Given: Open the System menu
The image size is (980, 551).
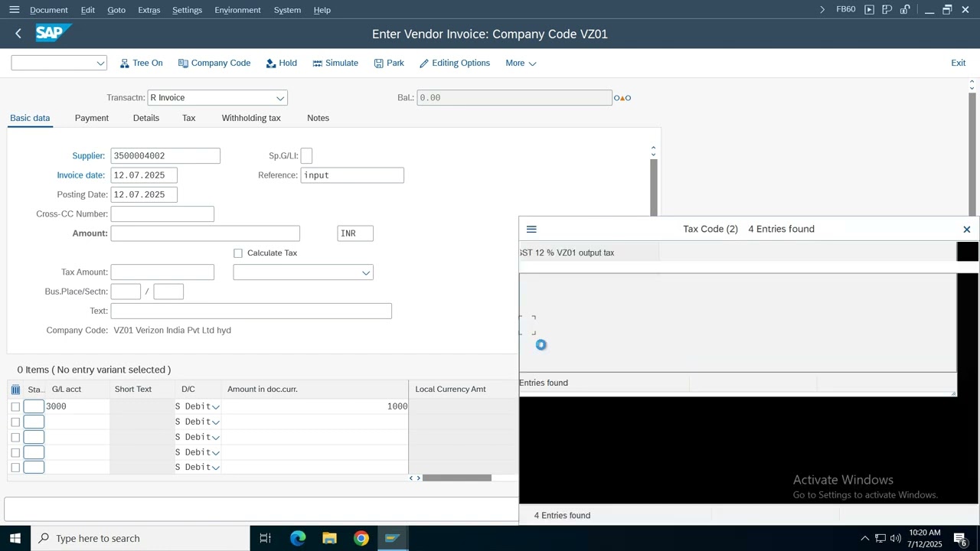Looking at the screenshot, I should tap(287, 10).
